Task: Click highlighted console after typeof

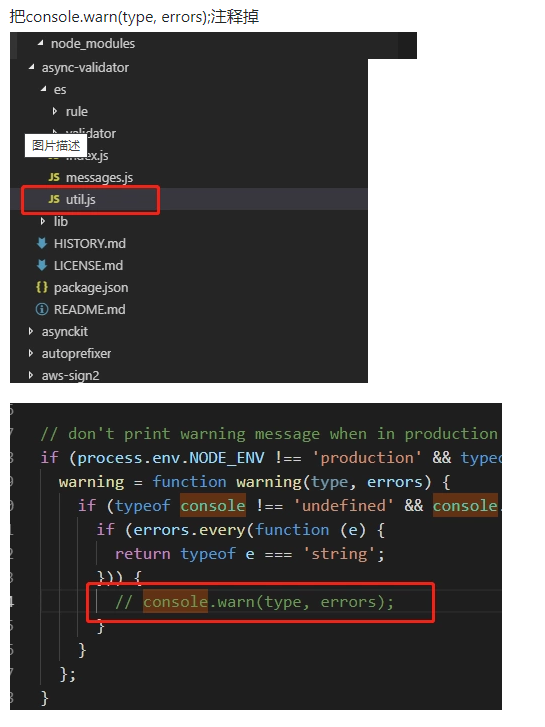Action: [x=213, y=506]
